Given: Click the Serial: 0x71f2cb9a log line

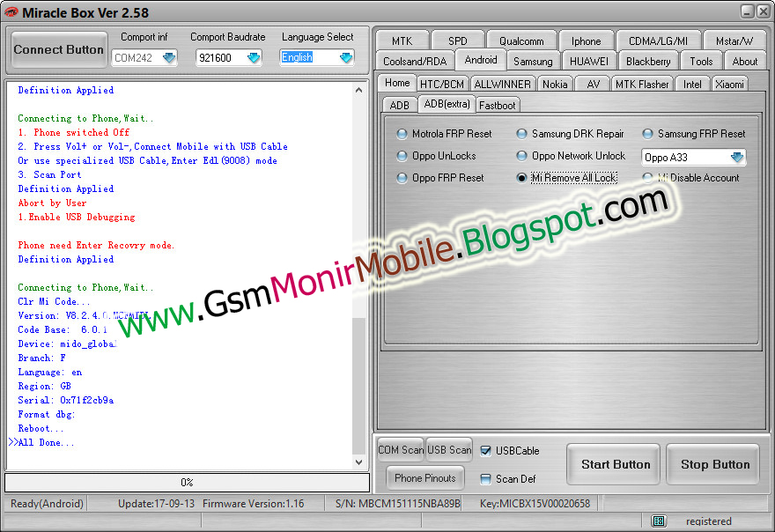Looking at the screenshot, I should 66,400.
